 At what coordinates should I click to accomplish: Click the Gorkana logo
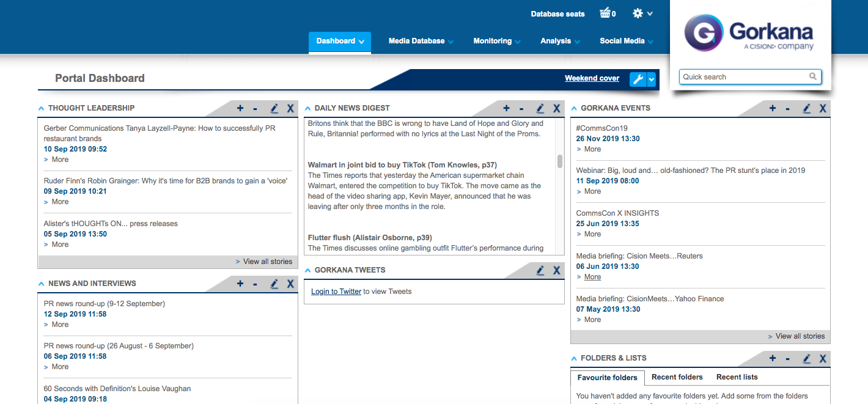[750, 33]
